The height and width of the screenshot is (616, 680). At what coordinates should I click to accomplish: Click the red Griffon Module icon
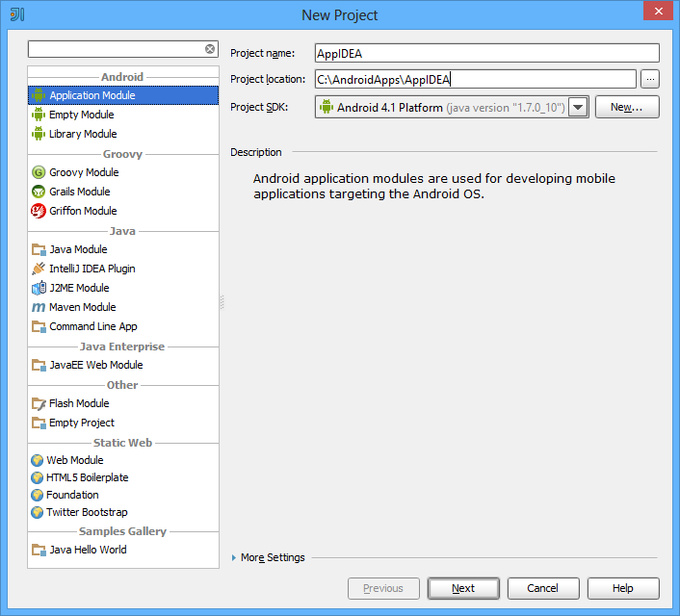pos(39,211)
